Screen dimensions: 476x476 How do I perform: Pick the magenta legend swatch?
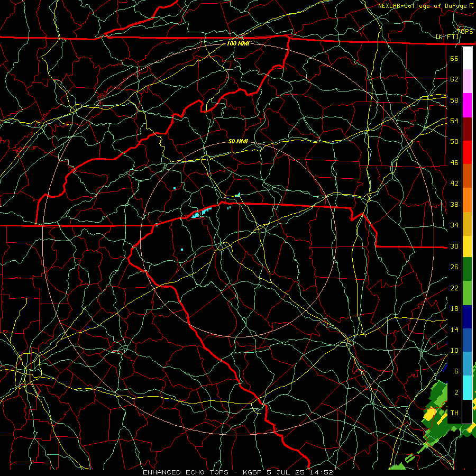(x=467, y=105)
